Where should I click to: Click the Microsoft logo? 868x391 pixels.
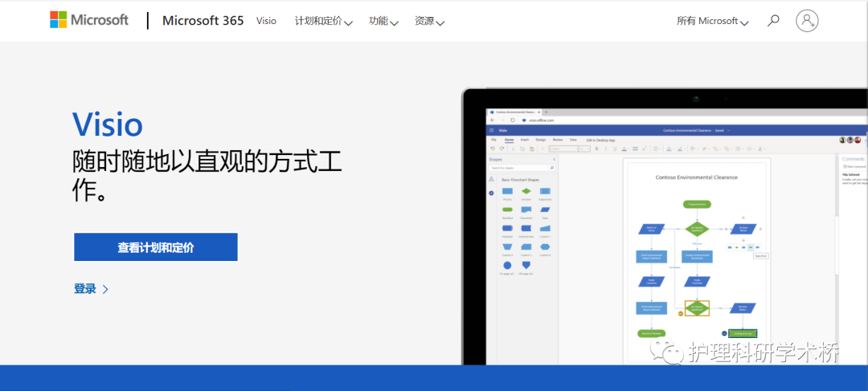click(89, 20)
